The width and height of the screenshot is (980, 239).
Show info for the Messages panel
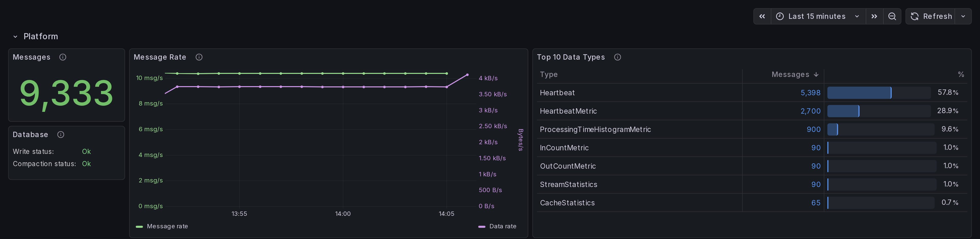[x=63, y=57]
